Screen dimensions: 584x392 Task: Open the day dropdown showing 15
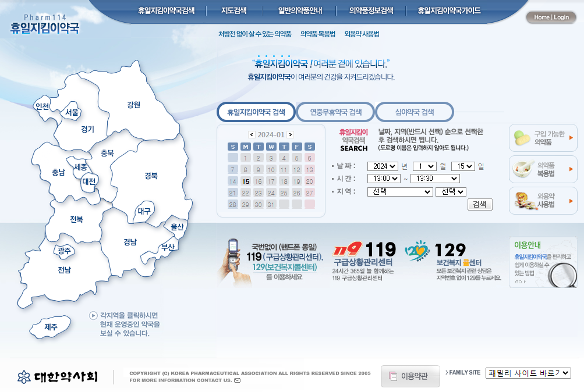coord(463,166)
